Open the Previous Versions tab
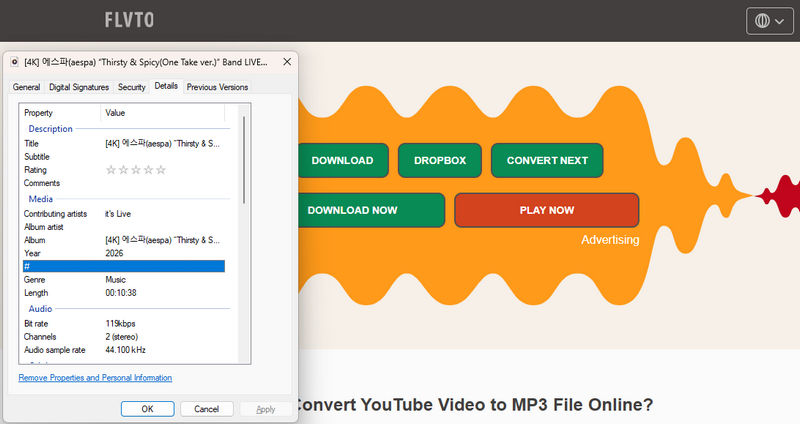The width and height of the screenshot is (800, 424). point(217,87)
